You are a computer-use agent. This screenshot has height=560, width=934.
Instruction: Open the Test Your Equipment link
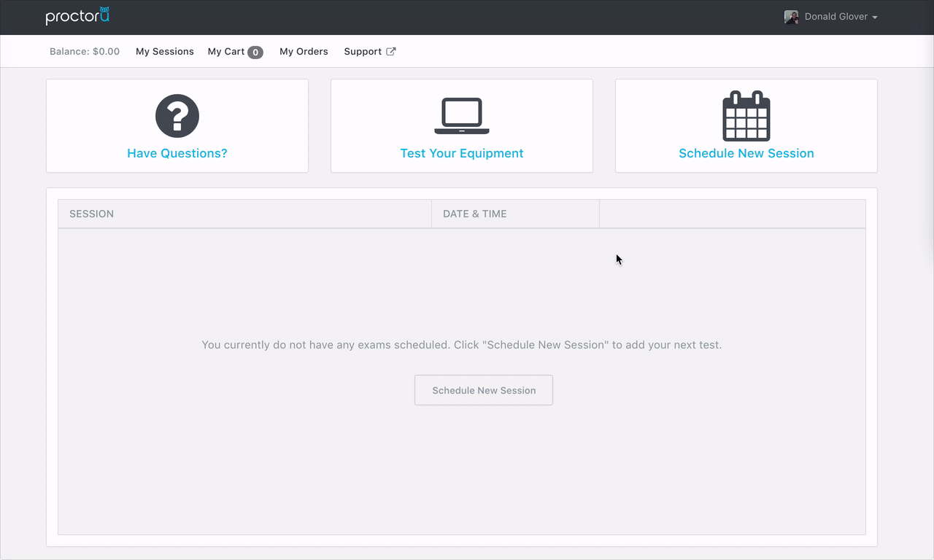pos(462,153)
